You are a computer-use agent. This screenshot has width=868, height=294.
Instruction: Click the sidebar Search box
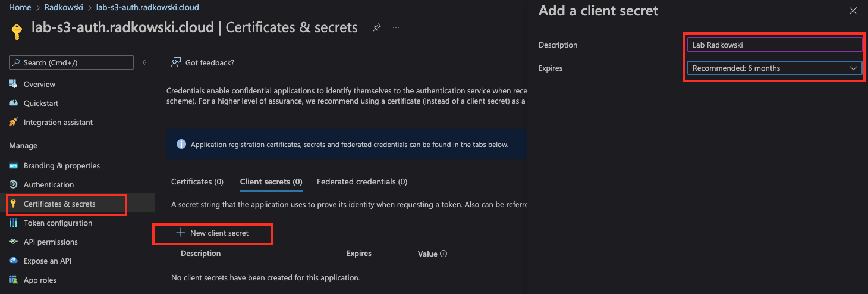point(71,62)
